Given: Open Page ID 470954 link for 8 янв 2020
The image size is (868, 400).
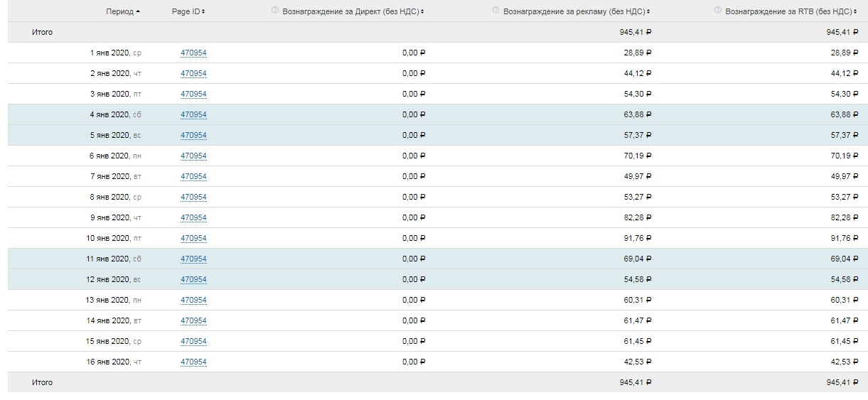Looking at the screenshot, I should (193, 198).
